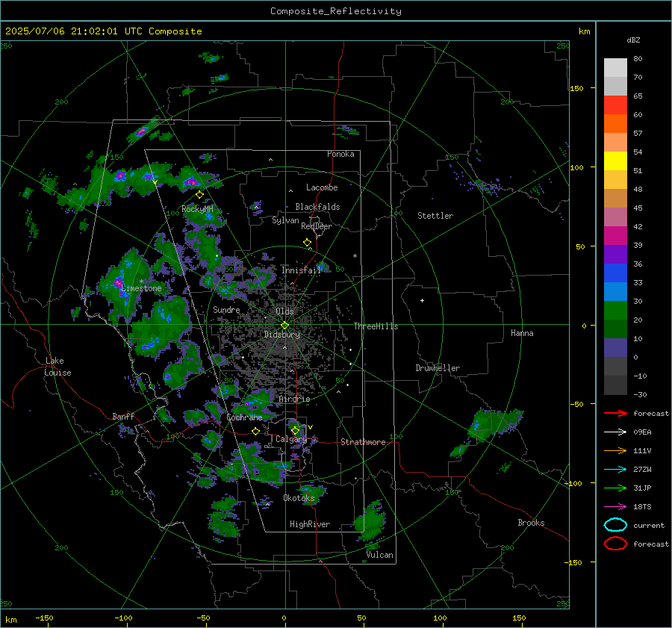The image size is (672, 628).
Task: Click the Drumheller town label
Action: click(x=438, y=368)
